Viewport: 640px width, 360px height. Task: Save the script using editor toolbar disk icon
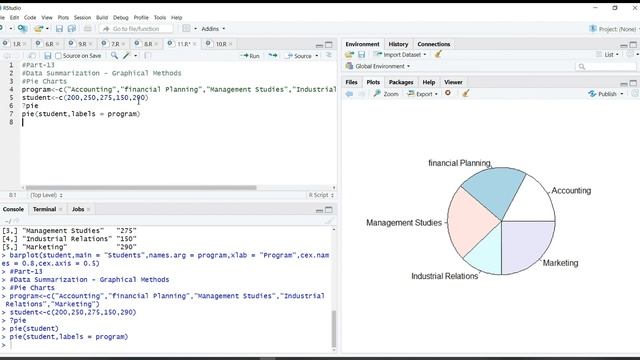click(48, 56)
